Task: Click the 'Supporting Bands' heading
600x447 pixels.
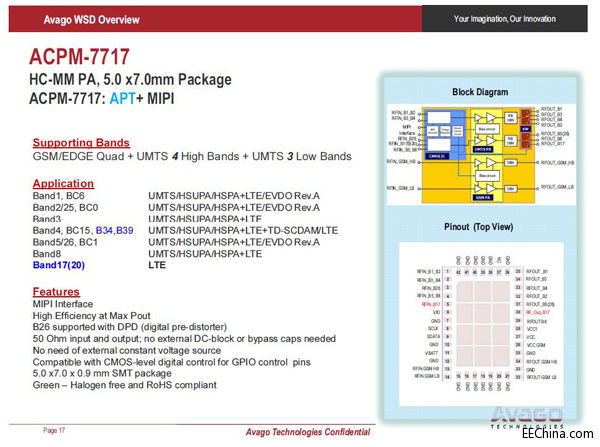Action: [x=81, y=142]
